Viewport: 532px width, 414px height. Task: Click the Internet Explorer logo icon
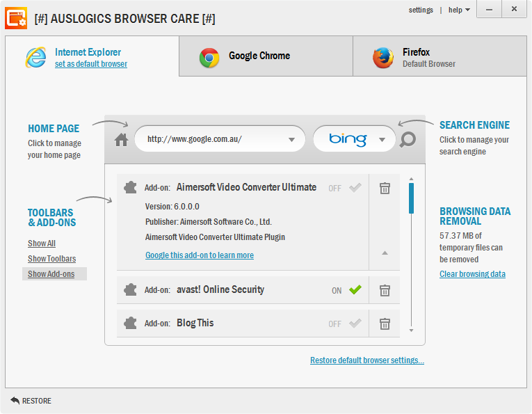pos(35,57)
